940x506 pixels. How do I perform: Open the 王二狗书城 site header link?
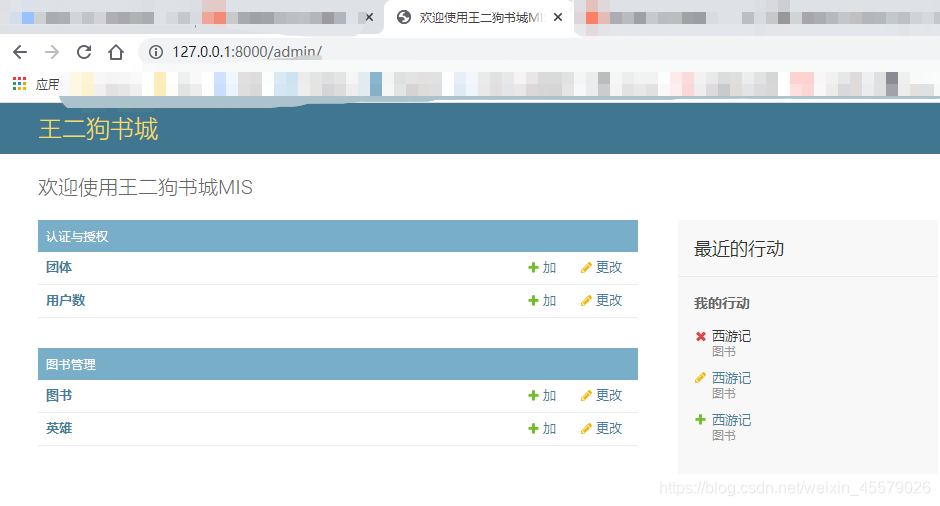[98, 129]
